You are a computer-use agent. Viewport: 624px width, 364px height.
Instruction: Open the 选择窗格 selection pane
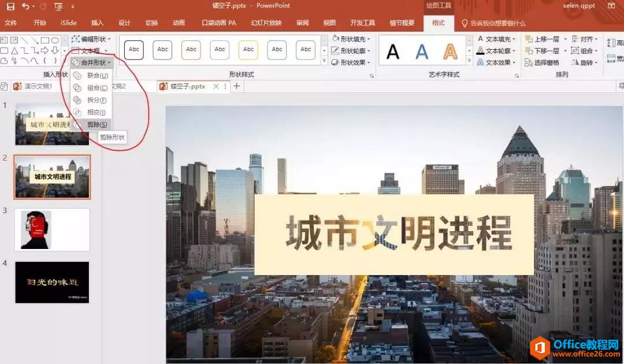[543, 62]
